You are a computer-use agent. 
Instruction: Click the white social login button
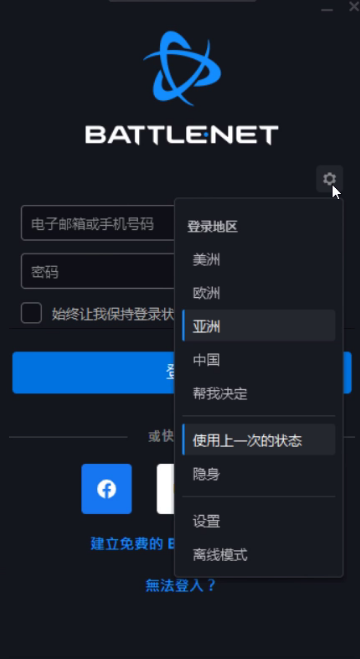point(166,489)
